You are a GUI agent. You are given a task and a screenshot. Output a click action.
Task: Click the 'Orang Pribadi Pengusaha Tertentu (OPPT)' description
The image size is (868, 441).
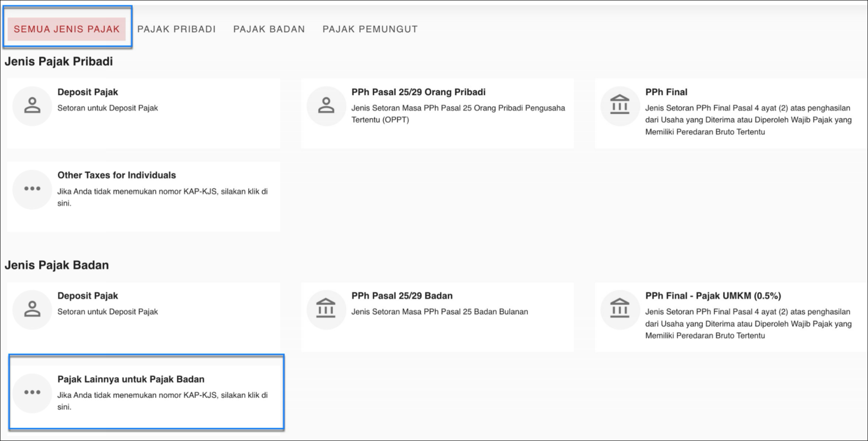(x=458, y=114)
